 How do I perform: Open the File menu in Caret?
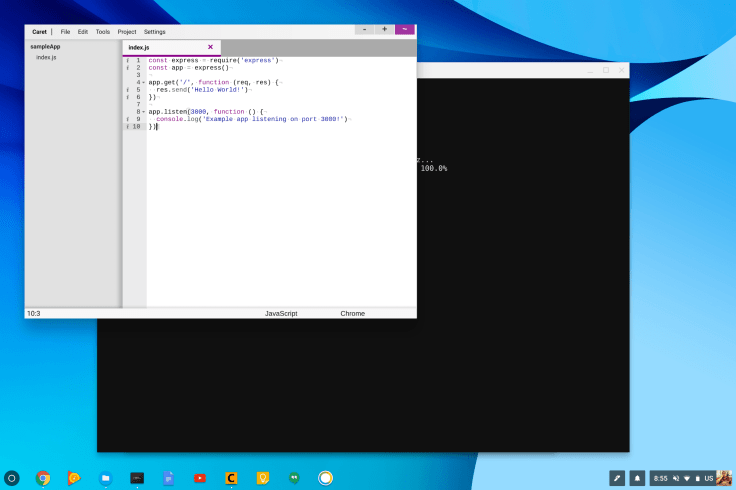(x=65, y=32)
